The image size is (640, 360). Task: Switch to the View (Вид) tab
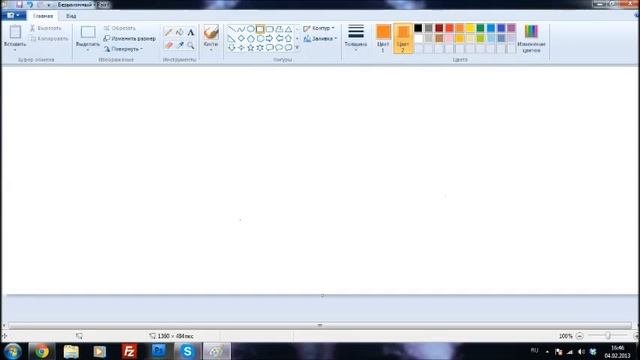71,16
